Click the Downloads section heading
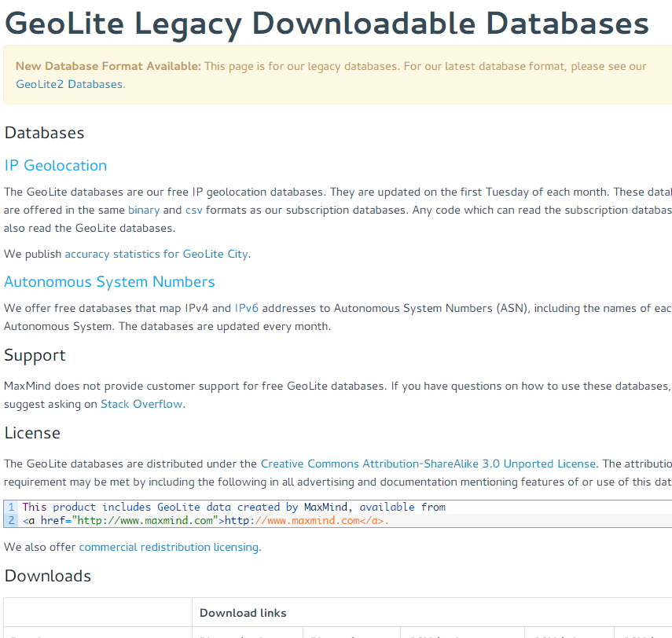 48,576
